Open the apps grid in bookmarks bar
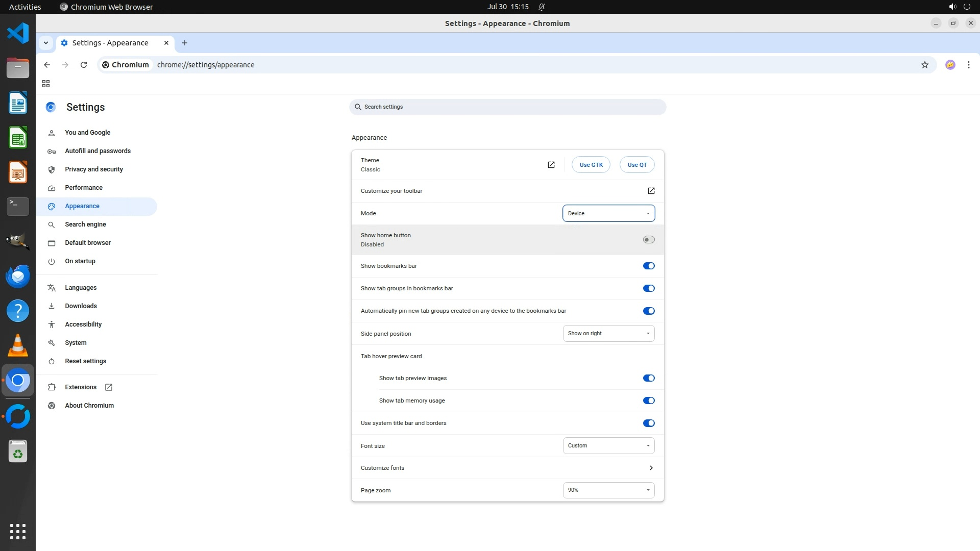 (x=46, y=84)
